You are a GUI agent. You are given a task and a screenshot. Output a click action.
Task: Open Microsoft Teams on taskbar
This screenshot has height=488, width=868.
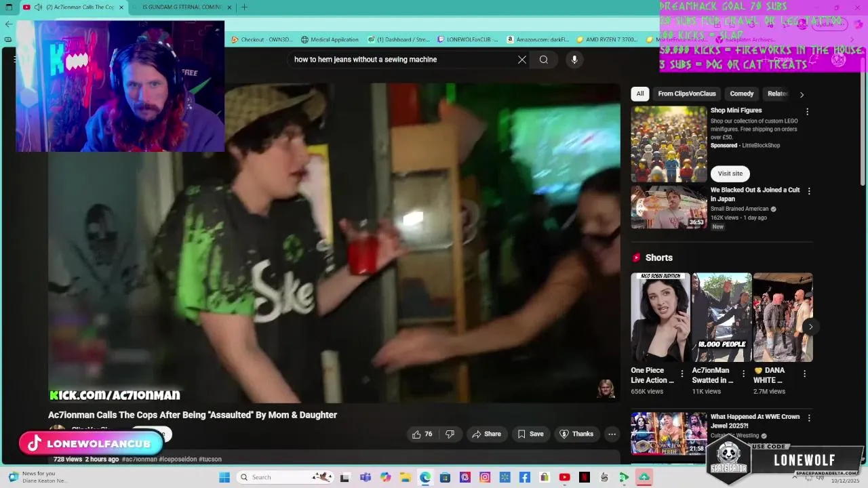point(366,477)
